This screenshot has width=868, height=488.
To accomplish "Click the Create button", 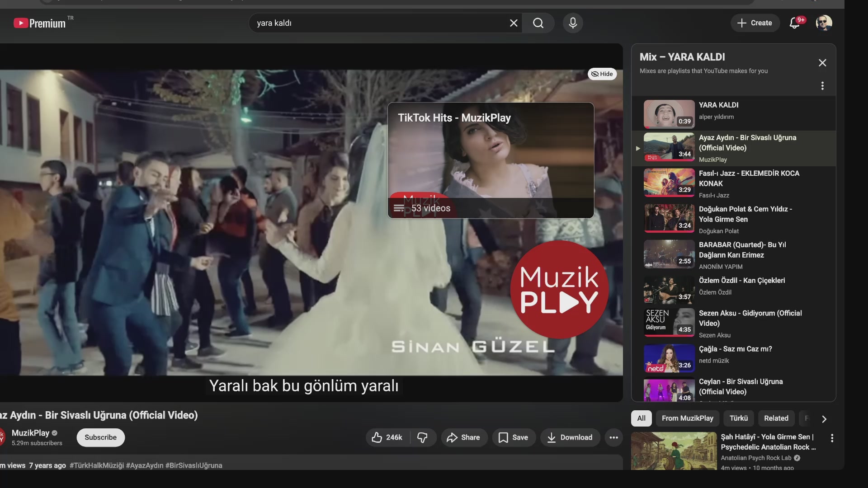I will click(755, 23).
